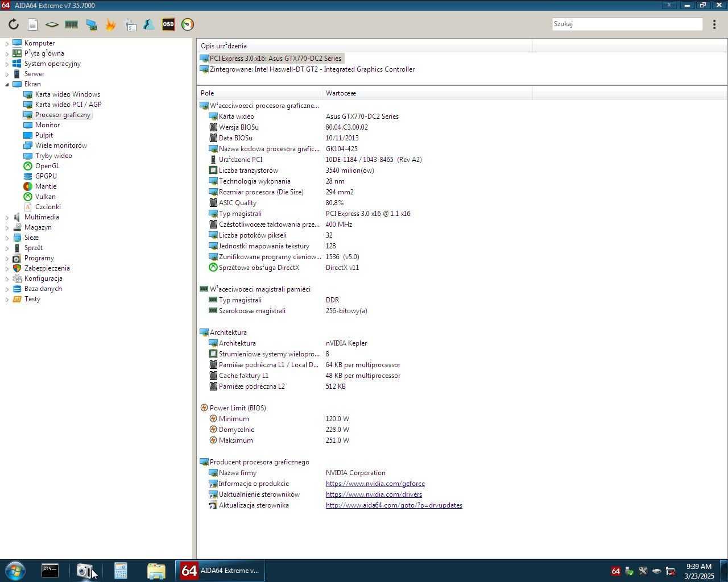Open the memory module benchmark icon
The image size is (728, 582).
[71, 24]
